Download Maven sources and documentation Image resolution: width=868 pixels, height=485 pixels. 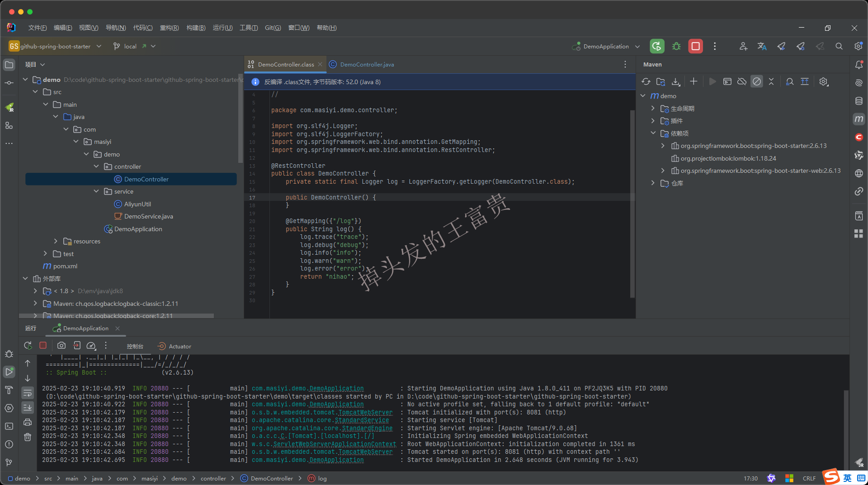[x=676, y=82]
